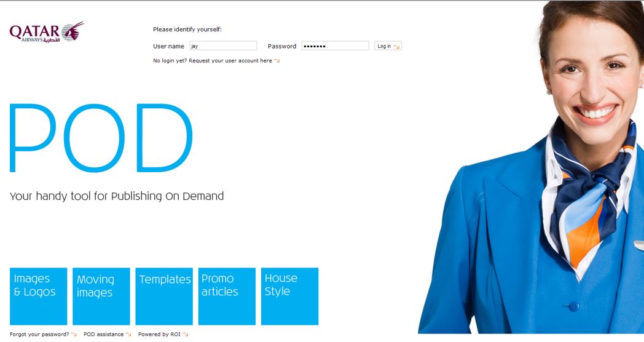Image resolution: width=644 pixels, height=342 pixels.
Task: Select the 'Moving images' tile
Action: 101,296
